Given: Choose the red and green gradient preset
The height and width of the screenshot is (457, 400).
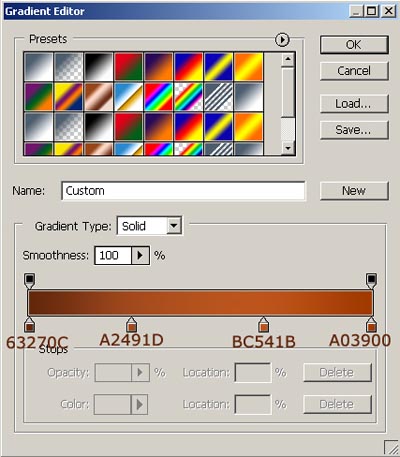Looking at the screenshot, I should pyautogui.click(x=128, y=67).
